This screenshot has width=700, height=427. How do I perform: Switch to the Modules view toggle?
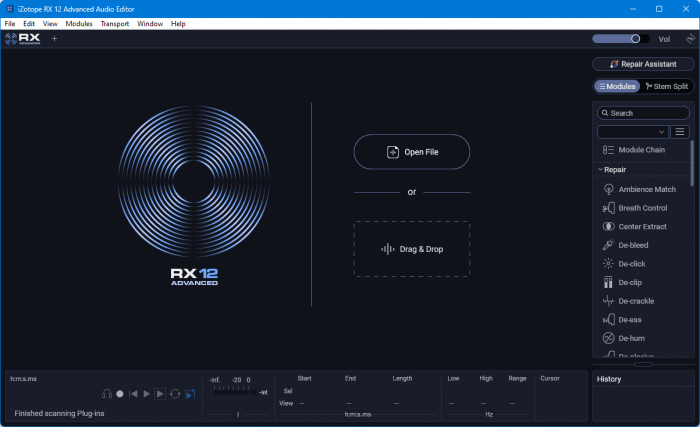click(617, 86)
